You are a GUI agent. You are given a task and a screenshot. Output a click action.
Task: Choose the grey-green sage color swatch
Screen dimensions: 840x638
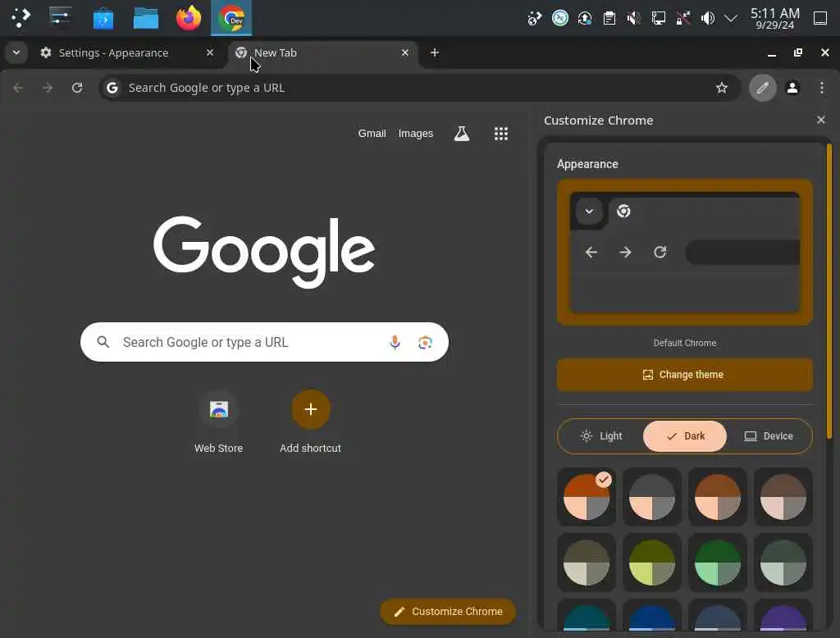coord(783,563)
